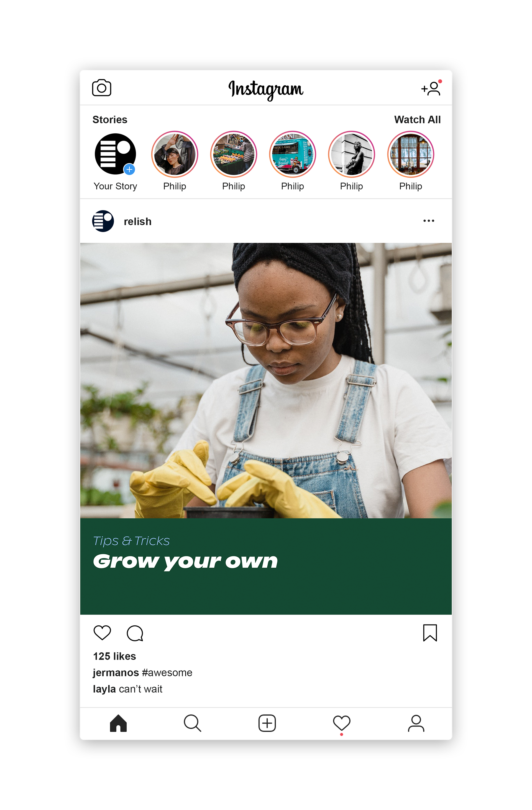The width and height of the screenshot is (532, 810).
Task: Go to Home tab in bottom bar
Action: click(x=118, y=723)
